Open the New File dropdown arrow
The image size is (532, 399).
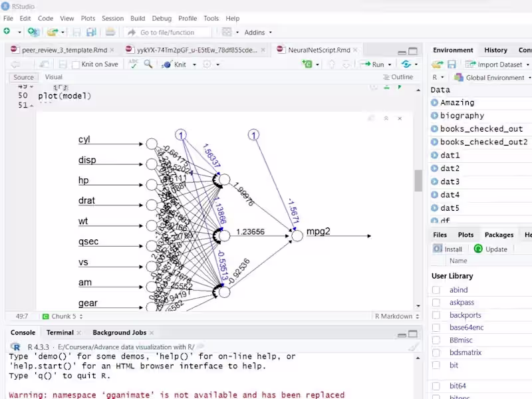tap(19, 32)
